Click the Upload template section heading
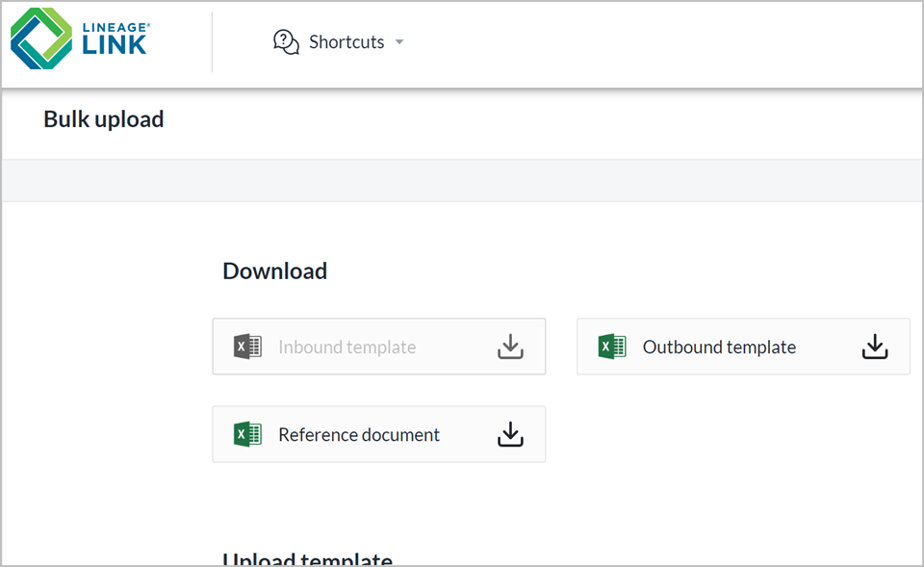 (x=307, y=559)
